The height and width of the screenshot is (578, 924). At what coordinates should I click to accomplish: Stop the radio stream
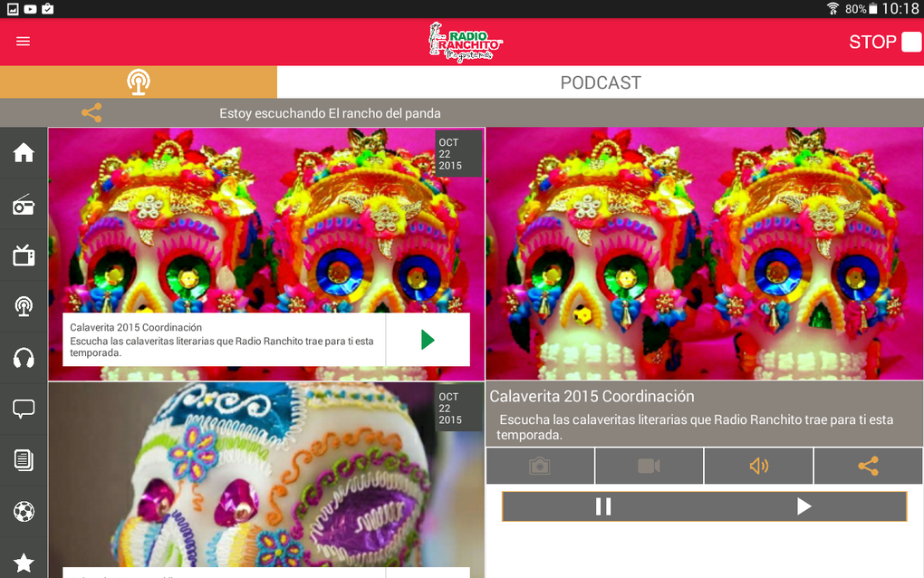[x=885, y=42]
